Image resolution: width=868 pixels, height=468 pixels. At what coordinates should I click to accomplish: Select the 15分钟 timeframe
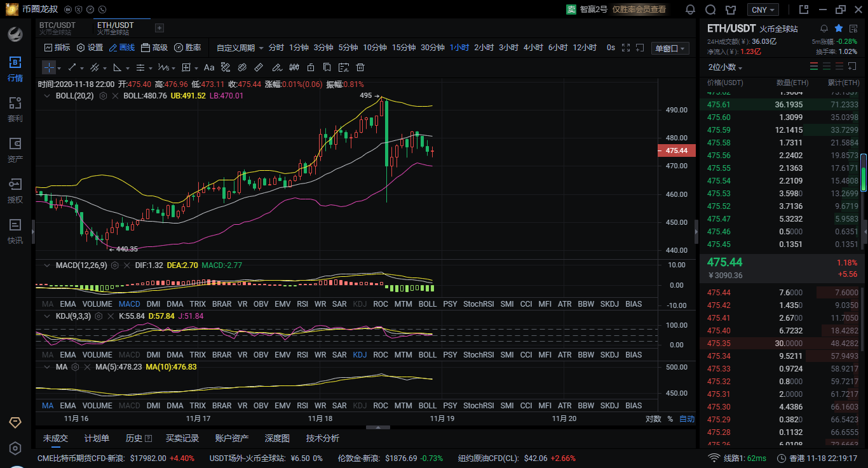click(403, 48)
